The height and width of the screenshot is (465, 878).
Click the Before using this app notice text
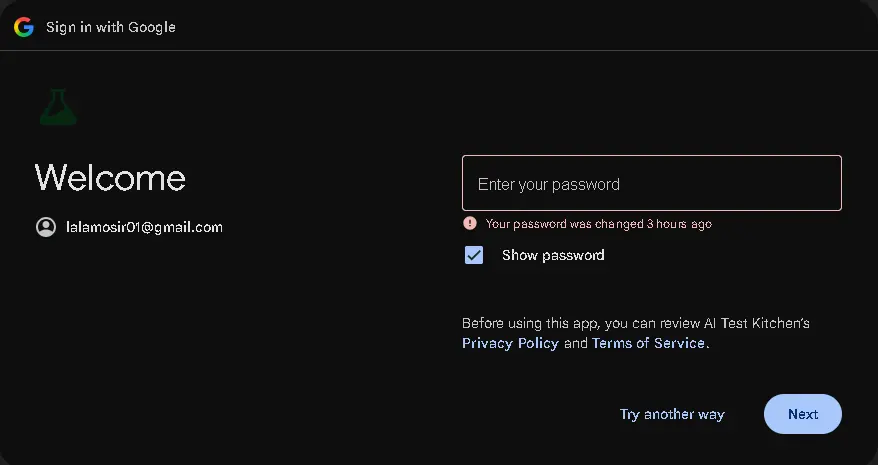tap(636, 333)
